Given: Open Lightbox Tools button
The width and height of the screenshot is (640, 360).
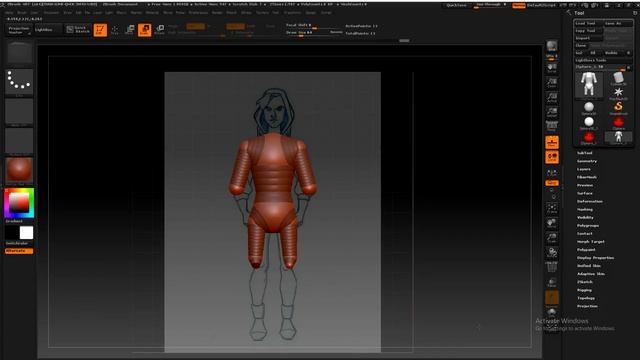Looking at the screenshot, I should (603, 60).
